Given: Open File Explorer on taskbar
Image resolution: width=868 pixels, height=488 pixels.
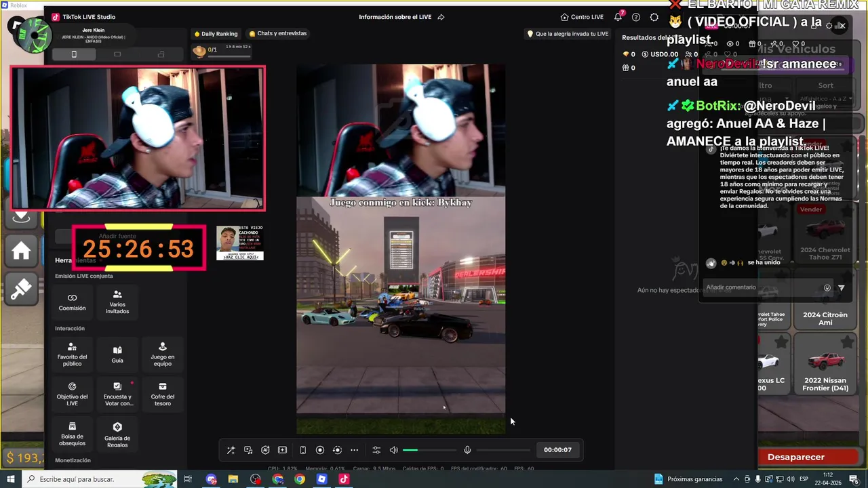Looking at the screenshot, I should pyautogui.click(x=233, y=479).
